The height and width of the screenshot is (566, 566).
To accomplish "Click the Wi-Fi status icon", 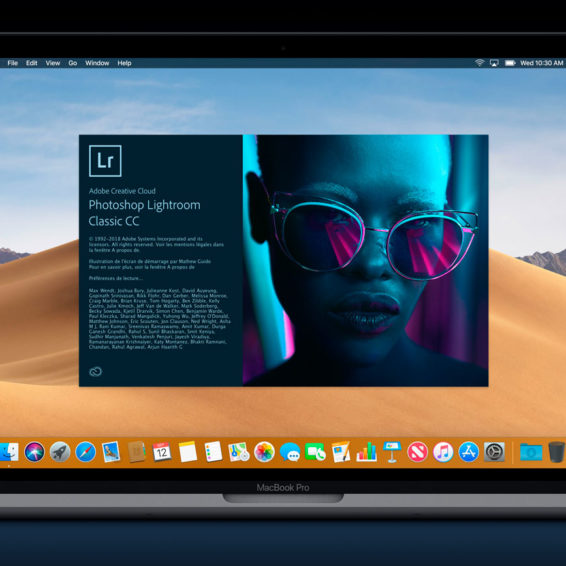I will point(479,63).
